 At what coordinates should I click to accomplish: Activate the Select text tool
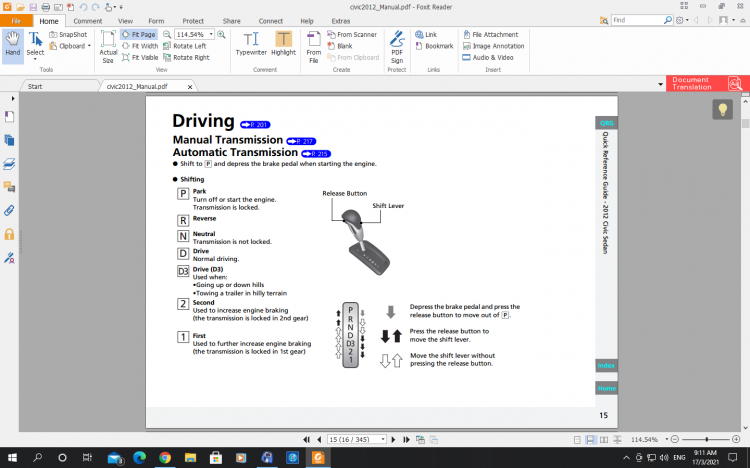tap(35, 45)
